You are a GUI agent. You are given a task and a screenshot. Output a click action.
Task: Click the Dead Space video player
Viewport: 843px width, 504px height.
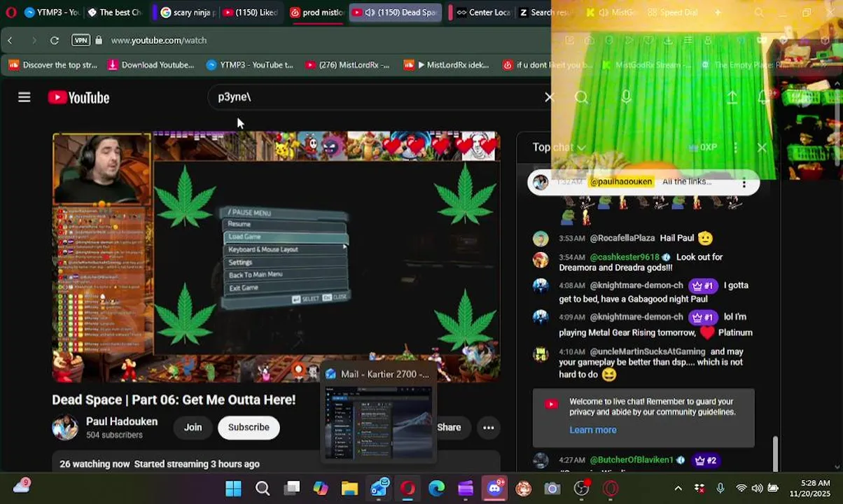(x=277, y=257)
